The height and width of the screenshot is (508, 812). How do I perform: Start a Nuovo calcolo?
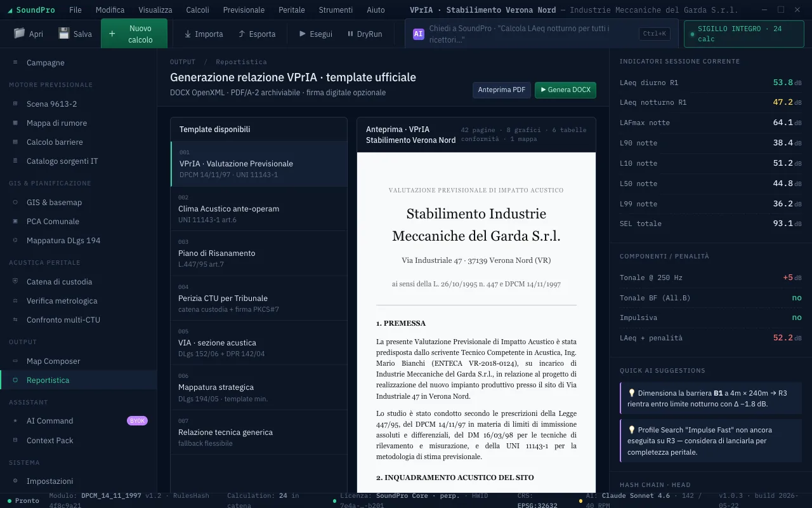click(134, 34)
